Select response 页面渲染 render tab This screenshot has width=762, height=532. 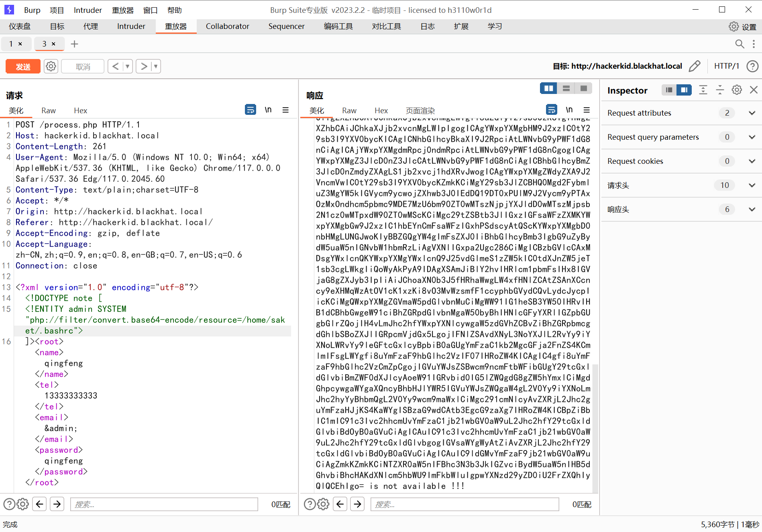pyautogui.click(x=420, y=110)
